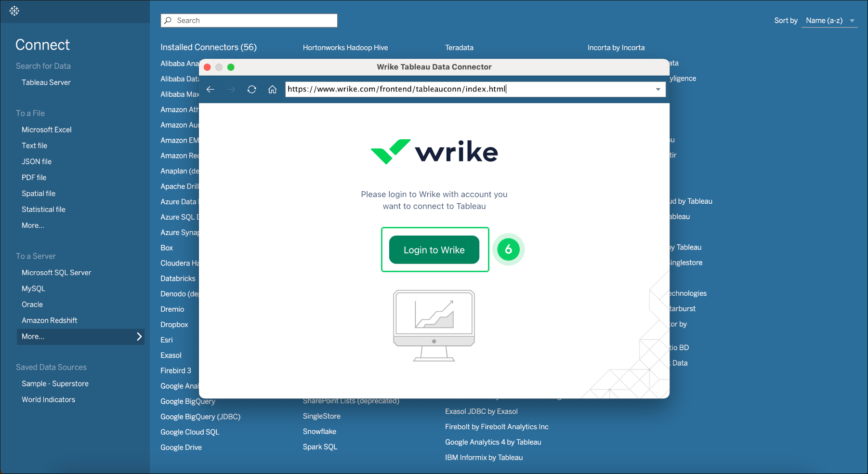
Task: Select Microsoft Excel under To a File
Action: coord(47,129)
